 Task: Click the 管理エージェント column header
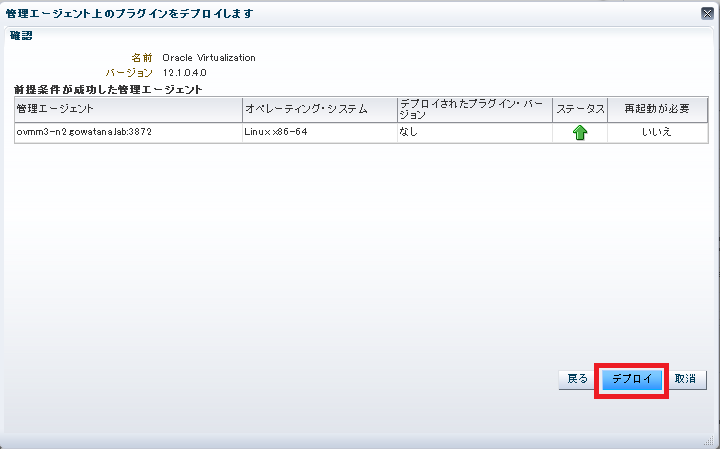coord(129,109)
